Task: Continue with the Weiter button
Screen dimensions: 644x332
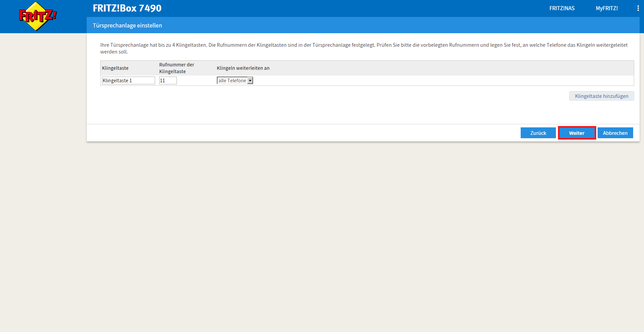Action: coord(577,133)
